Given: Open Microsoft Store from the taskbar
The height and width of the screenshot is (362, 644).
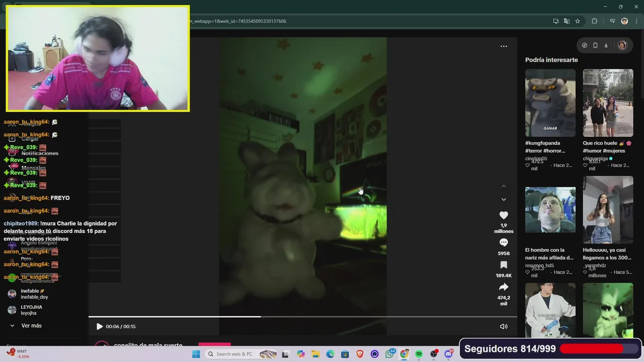Looking at the screenshot, I should click(345, 354).
